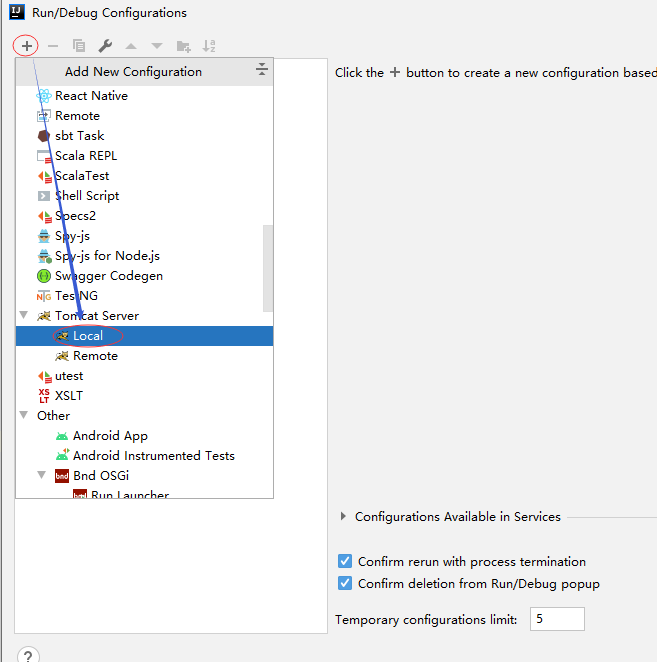Choose Shell Script configuration
This screenshot has width=657, height=662.
(144, 195)
